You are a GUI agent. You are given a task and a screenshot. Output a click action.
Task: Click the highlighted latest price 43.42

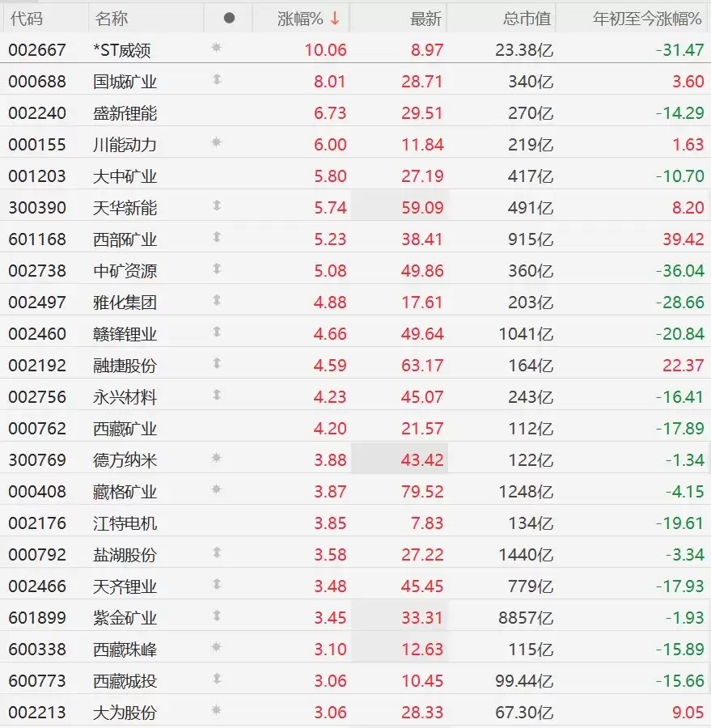(x=422, y=460)
